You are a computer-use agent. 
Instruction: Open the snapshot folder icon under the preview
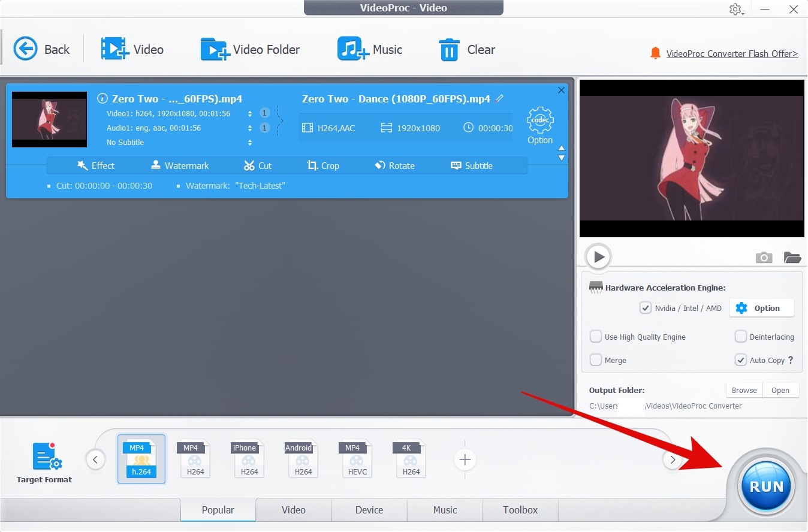[792, 258]
